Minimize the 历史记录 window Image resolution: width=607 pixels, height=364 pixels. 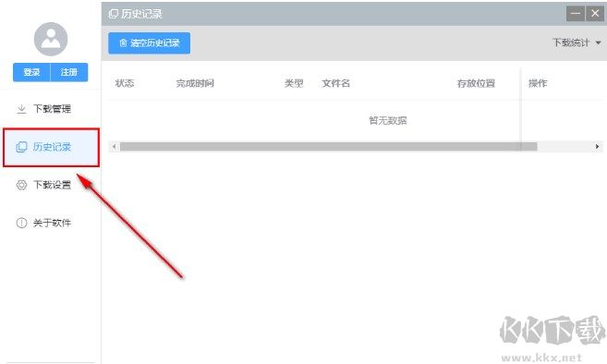pos(576,14)
